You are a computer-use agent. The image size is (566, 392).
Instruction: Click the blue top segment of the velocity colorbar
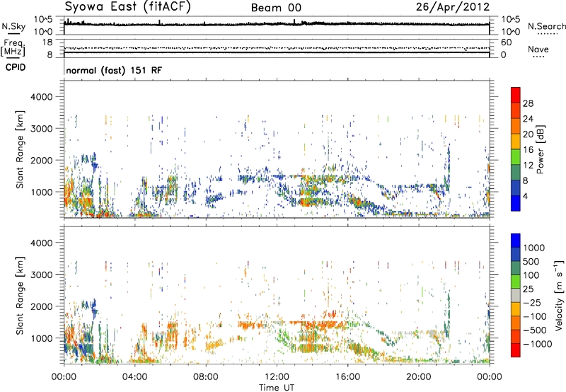(x=516, y=241)
